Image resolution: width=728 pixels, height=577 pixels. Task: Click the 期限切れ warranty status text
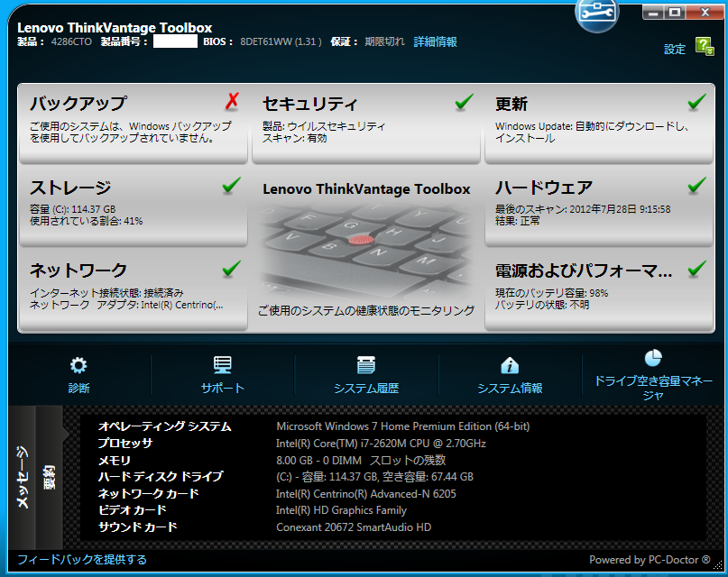pos(384,41)
